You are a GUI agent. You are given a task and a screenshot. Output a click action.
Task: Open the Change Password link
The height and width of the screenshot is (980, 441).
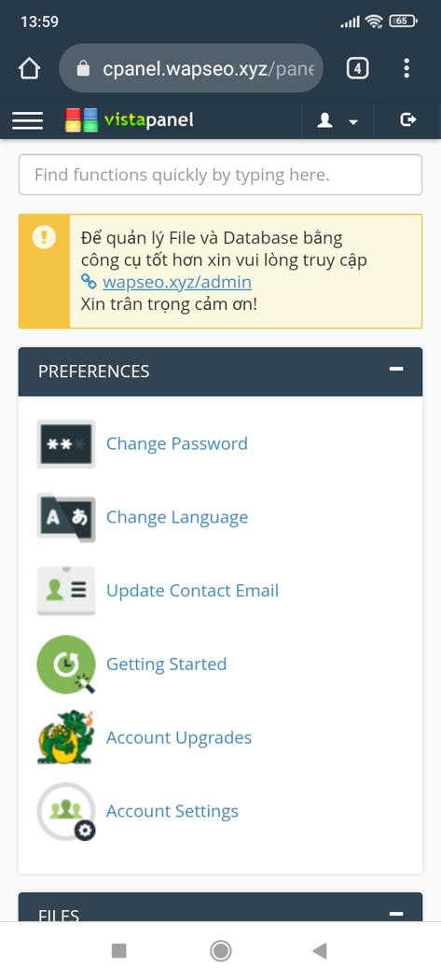pyautogui.click(x=177, y=443)
